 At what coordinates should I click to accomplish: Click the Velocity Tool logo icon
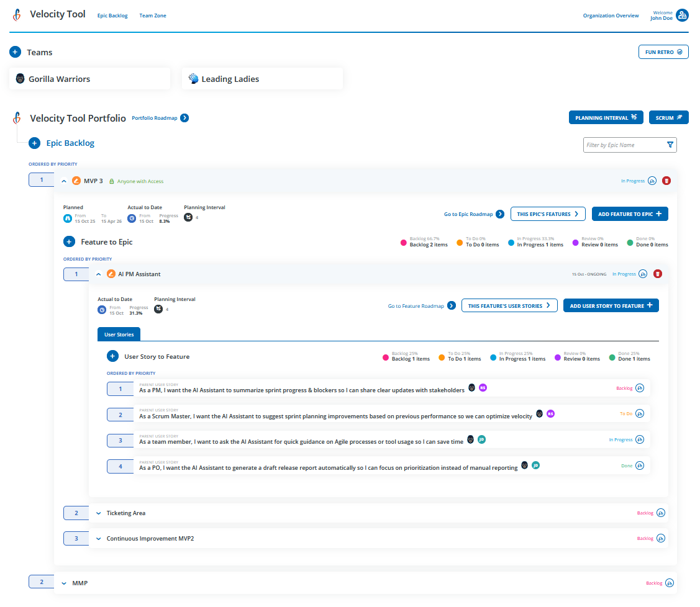click(17, 14)
